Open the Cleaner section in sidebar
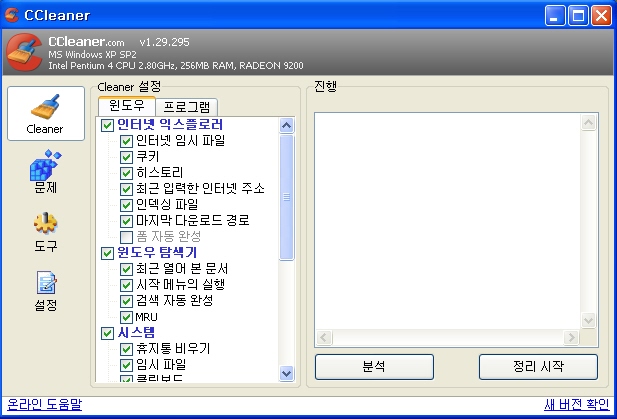This screenshot has width=617, height=419. tap(46, 113)
